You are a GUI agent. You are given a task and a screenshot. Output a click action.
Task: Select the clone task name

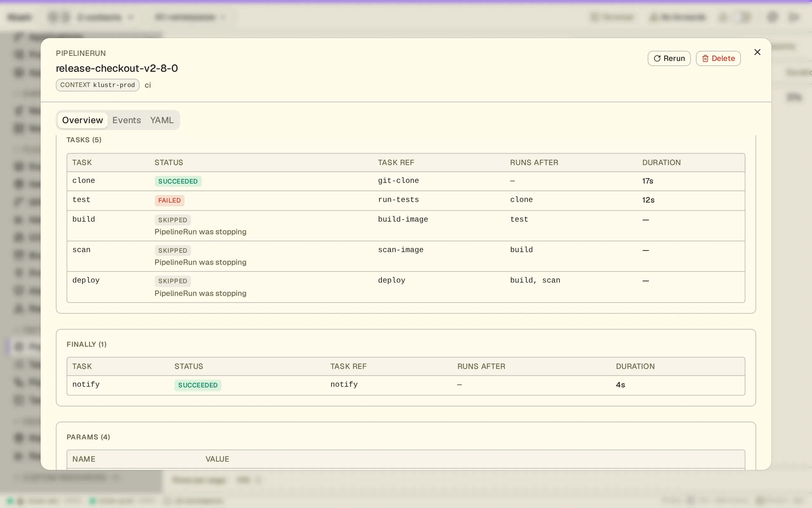[x=83, y=181]
